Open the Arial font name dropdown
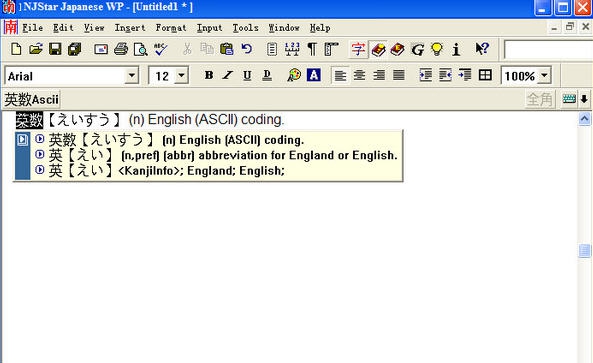This screenshot has width=593, height=363. point(132,76)
